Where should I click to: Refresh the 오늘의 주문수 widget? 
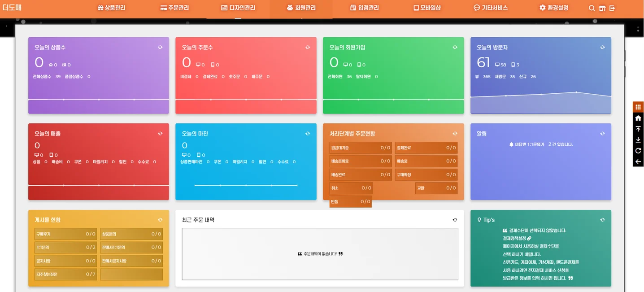tap(308, 47)
